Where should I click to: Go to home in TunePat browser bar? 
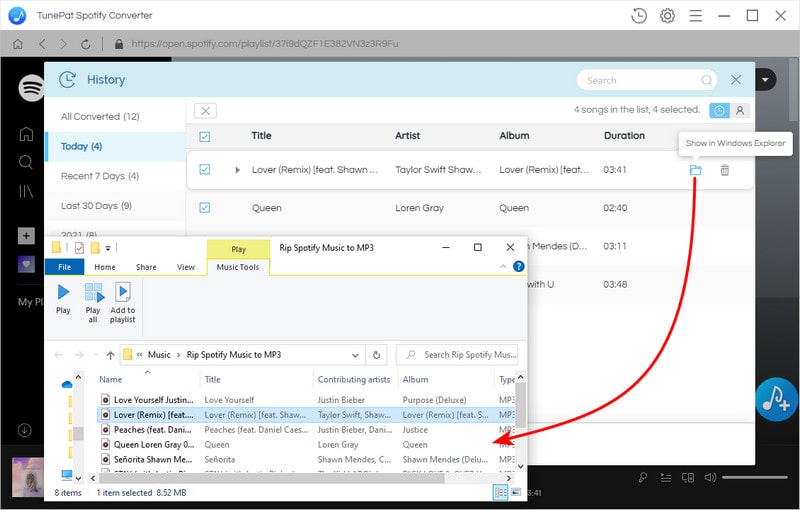pyautogui.click(x=18, y=44)
